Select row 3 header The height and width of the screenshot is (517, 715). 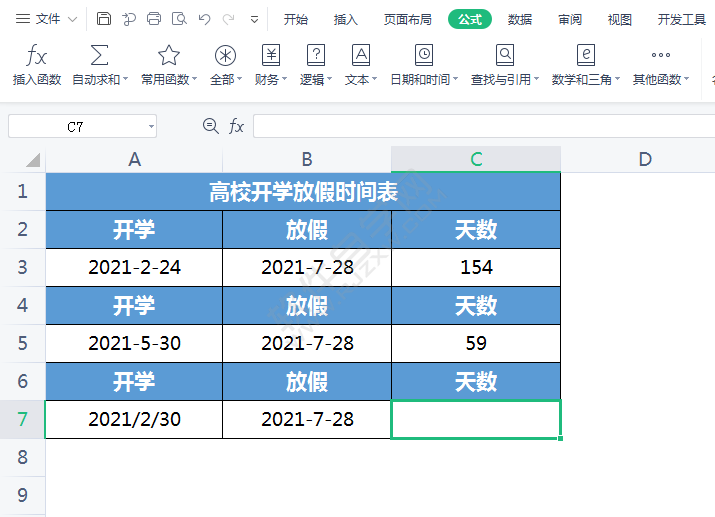22,267
